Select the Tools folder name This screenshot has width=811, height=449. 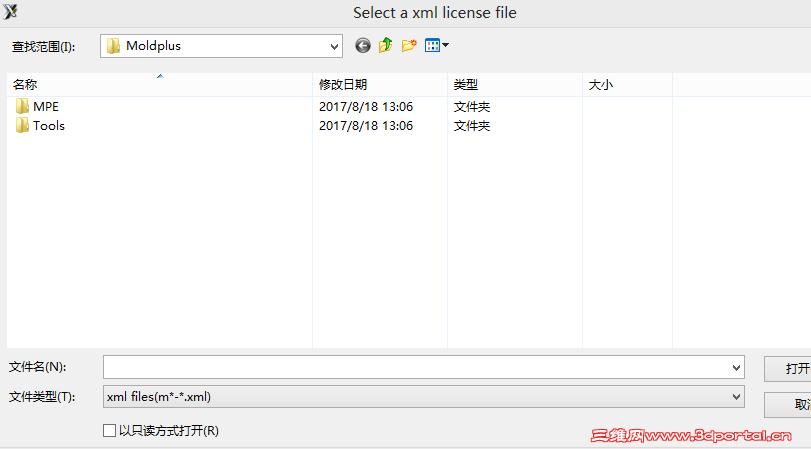click(49, 126)
